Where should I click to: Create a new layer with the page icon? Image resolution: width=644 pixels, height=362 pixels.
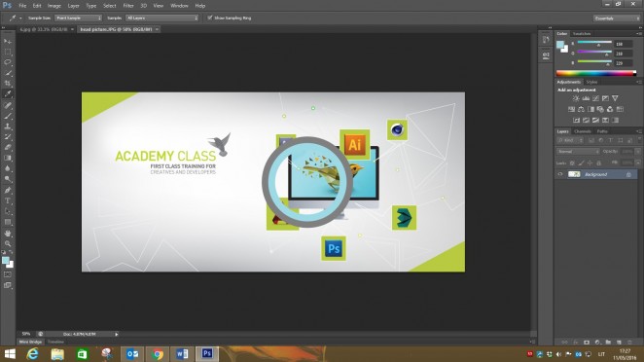pyautogui.click(x=619, y=342)
